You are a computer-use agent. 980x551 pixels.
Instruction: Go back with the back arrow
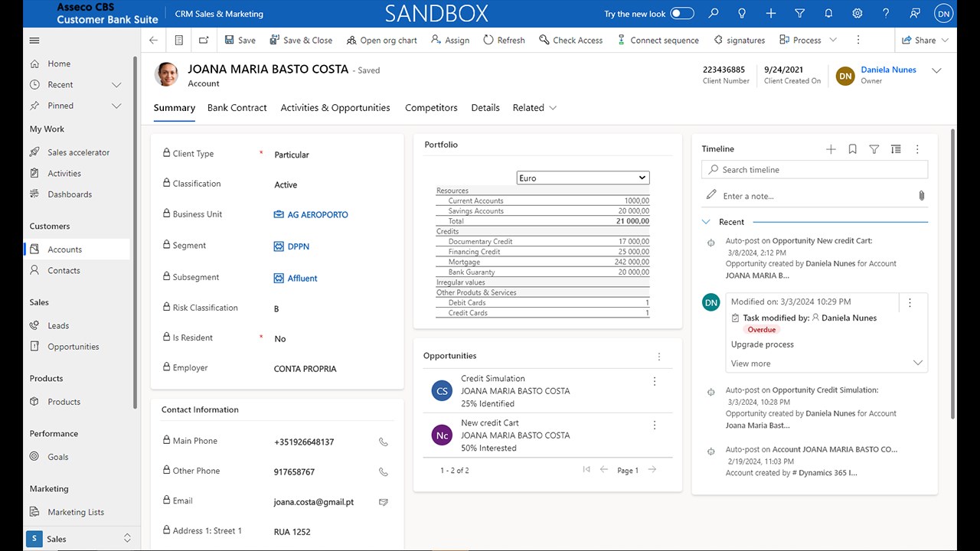[x=154, y=41]
